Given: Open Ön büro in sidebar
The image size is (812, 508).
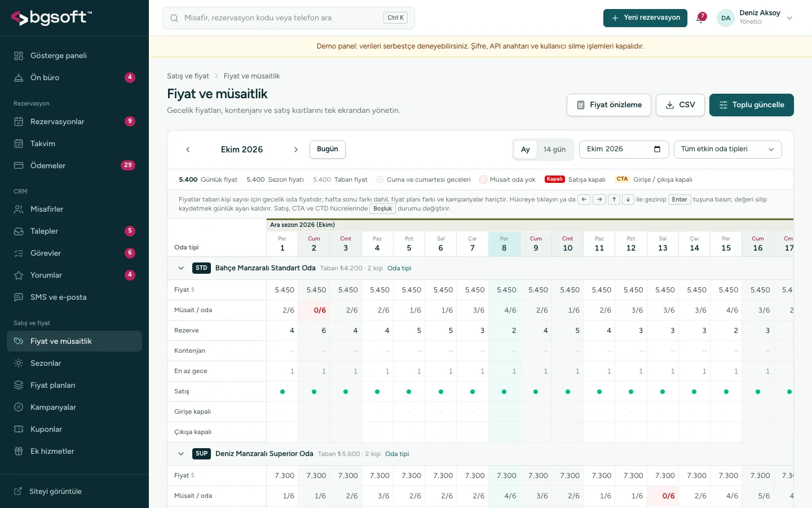Looking at the screenshot, I should tap(74, 78).
